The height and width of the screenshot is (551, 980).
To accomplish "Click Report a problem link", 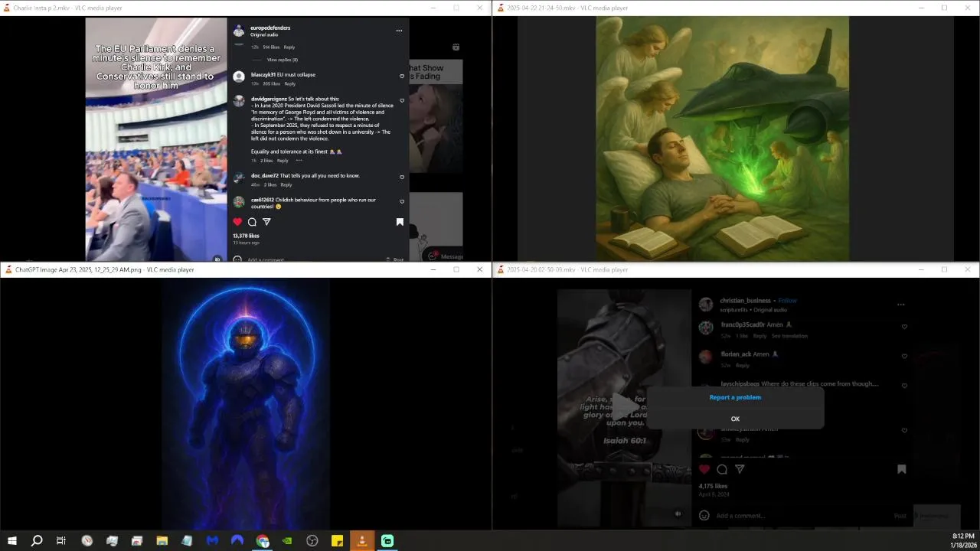I will point(735,397).
